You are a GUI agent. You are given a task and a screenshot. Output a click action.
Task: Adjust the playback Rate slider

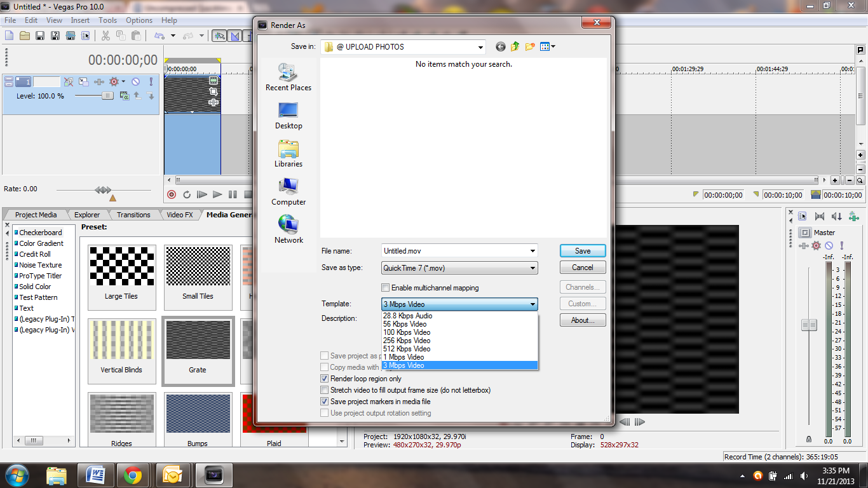pos(104,190)
